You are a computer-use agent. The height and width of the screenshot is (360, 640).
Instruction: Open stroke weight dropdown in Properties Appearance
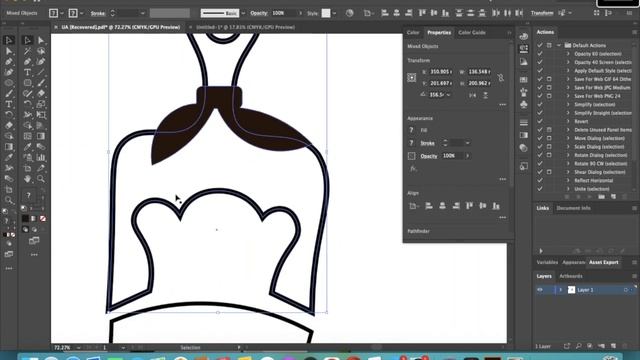click(x=467, y=143)
